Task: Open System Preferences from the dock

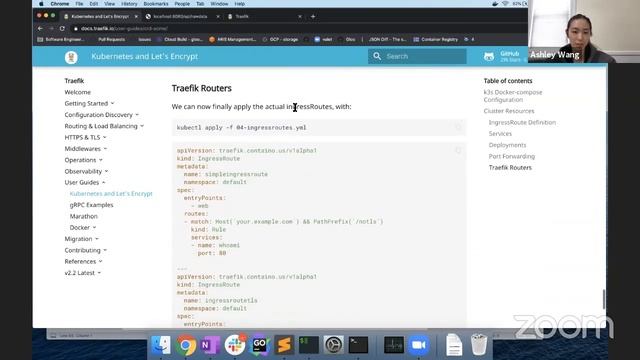Action: 333,345
